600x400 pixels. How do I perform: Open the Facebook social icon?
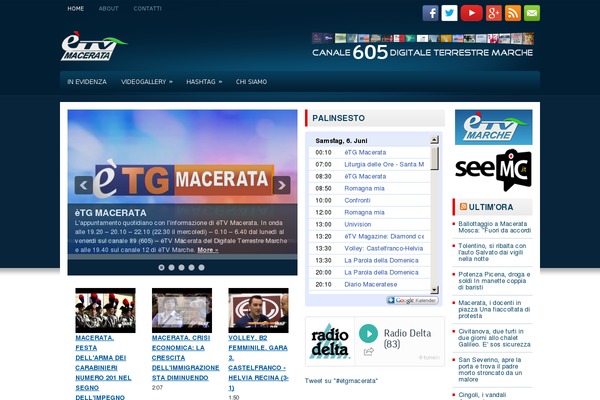(430, 13)
